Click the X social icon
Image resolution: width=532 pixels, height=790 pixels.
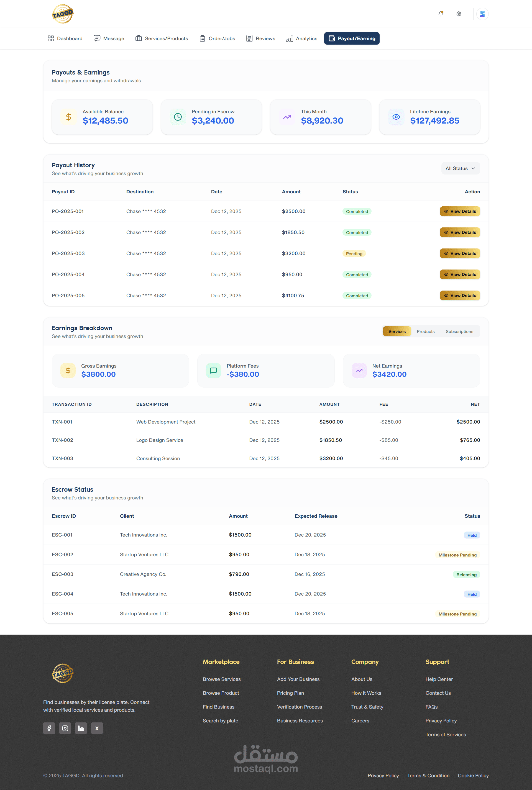(x=97, y=728)
